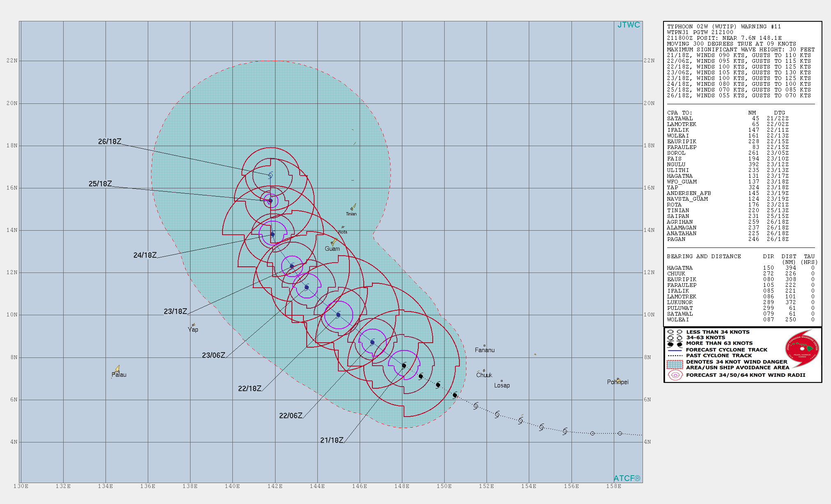Screen dimensions: 831x504
Task: Click the final 26/18Z forecast position symbol
Action: tap(271, 175)
